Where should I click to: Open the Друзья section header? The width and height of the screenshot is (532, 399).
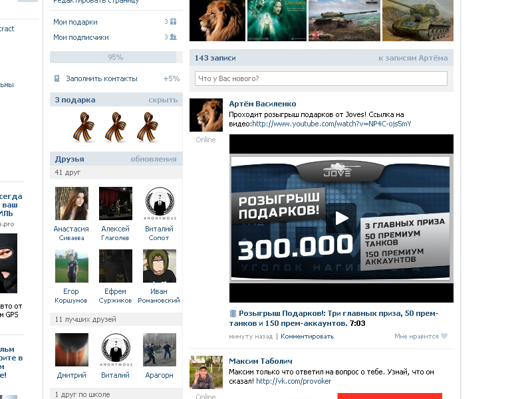point(70,159)
